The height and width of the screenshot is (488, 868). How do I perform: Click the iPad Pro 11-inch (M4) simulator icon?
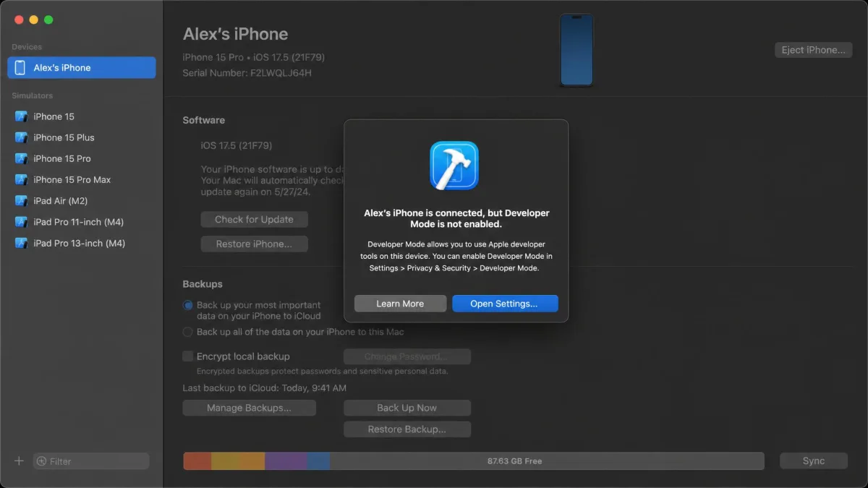click(x=21, y=222)
